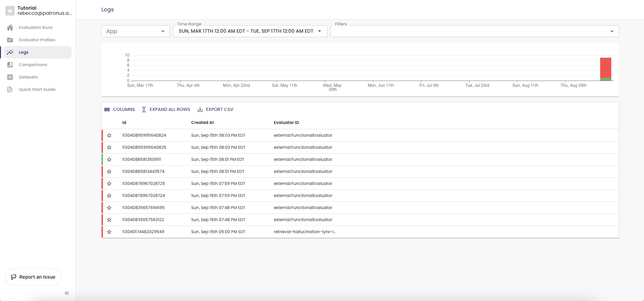Click Id 113040885813509111
Image resolution: width=644 pixels, height=301 pixels.
pos(142,159)
